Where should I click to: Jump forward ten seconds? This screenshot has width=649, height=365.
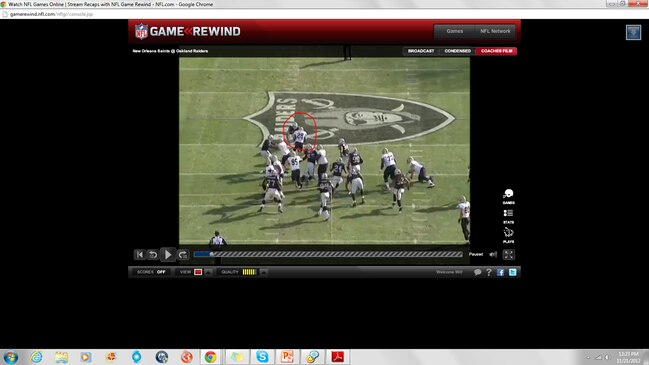(183, 255)
